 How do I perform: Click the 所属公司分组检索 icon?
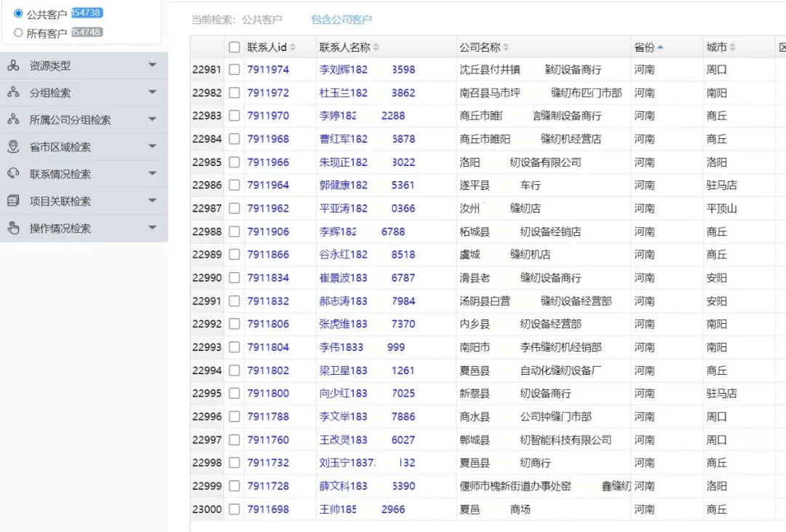(13, 119)
